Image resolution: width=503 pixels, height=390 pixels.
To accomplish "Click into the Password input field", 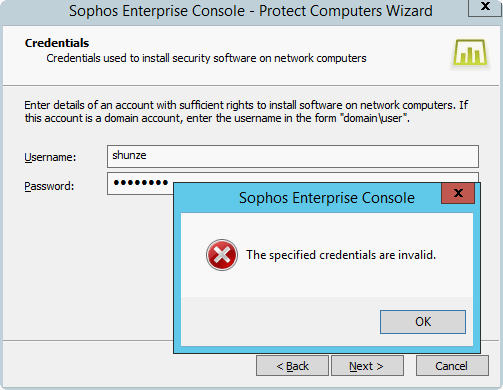I will click(x=140, y=183).
